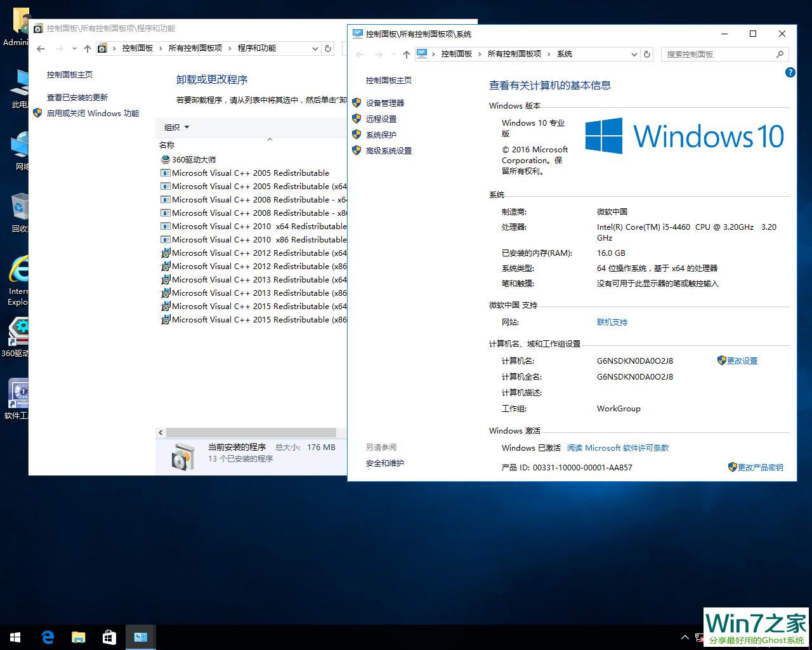Open 设备管理器 from the System sidebar
Screen dimensions: 812x650
click(x=385, y=102)
